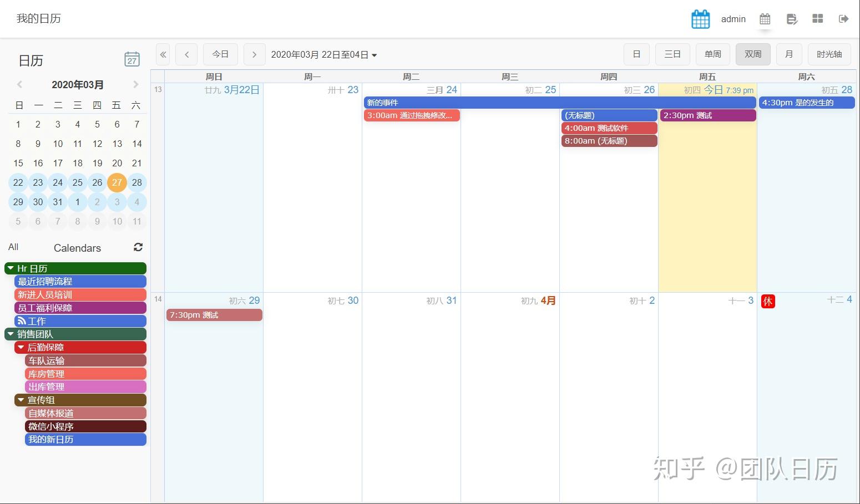
Task: Toggle the 车队运输 calendar
Action: (86, 361)
